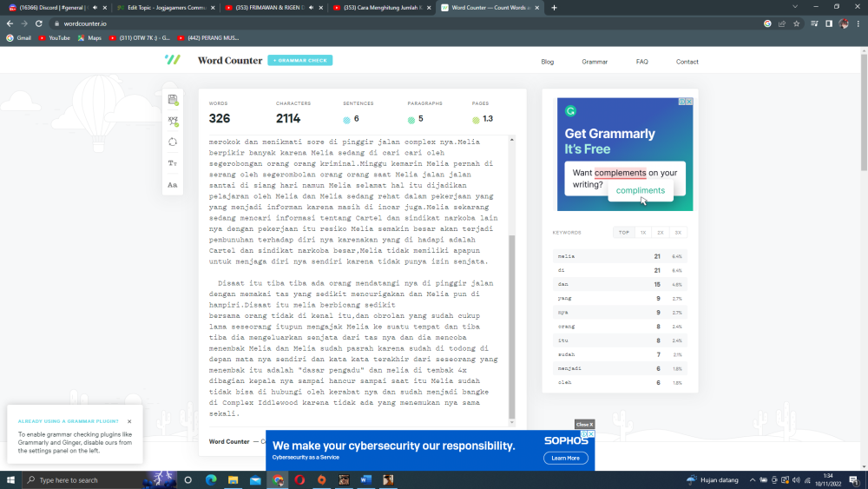The width and height of the screenshot is (868, 489).
Task: Click the Word Counter site title
Action: [x=230, y=60]
